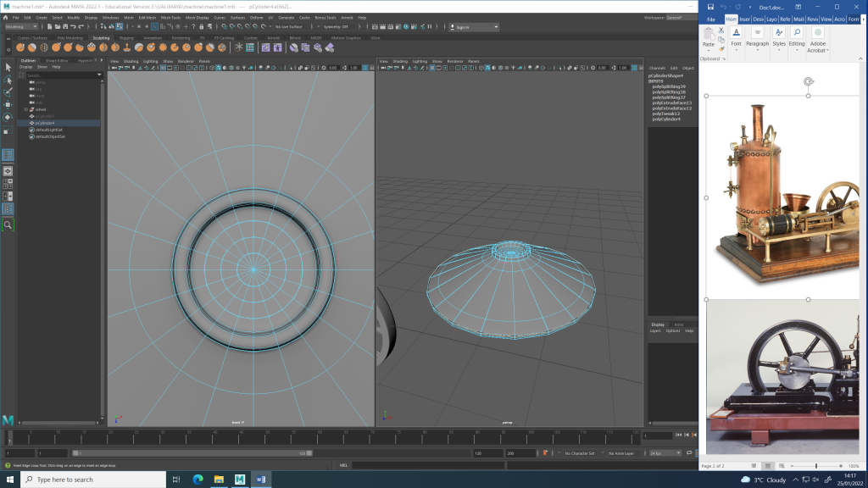Activate the Paint selection tool
The height and width of the screenshot is (488, 868).
pos(8,91)
